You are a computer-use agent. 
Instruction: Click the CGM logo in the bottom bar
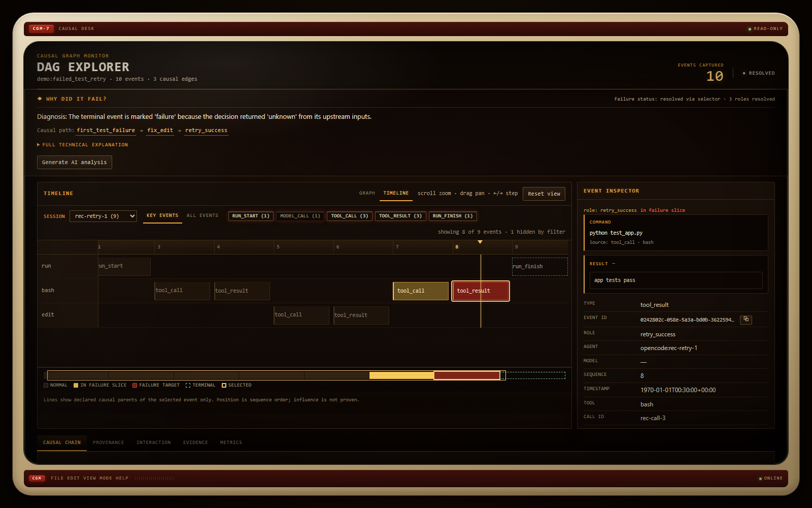(x=37, y=478)
